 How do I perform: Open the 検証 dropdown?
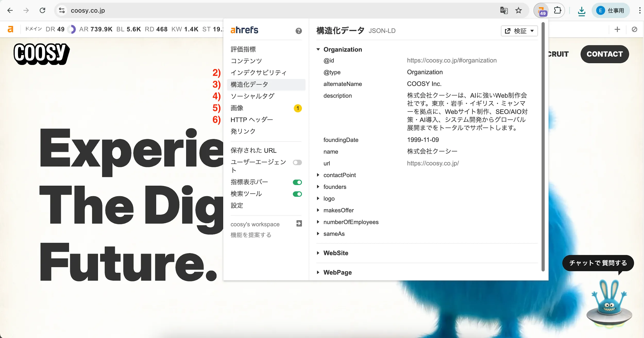[519, 31]
